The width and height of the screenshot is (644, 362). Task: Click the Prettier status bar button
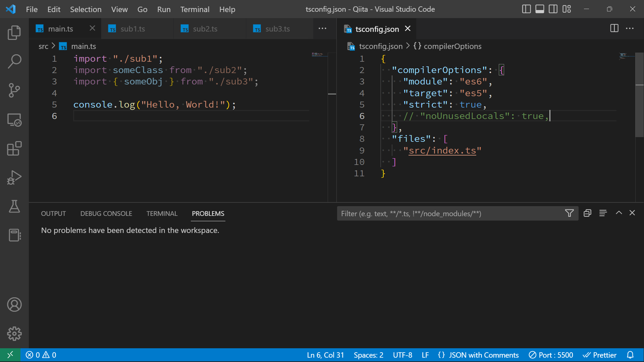[x=600, y=355]
